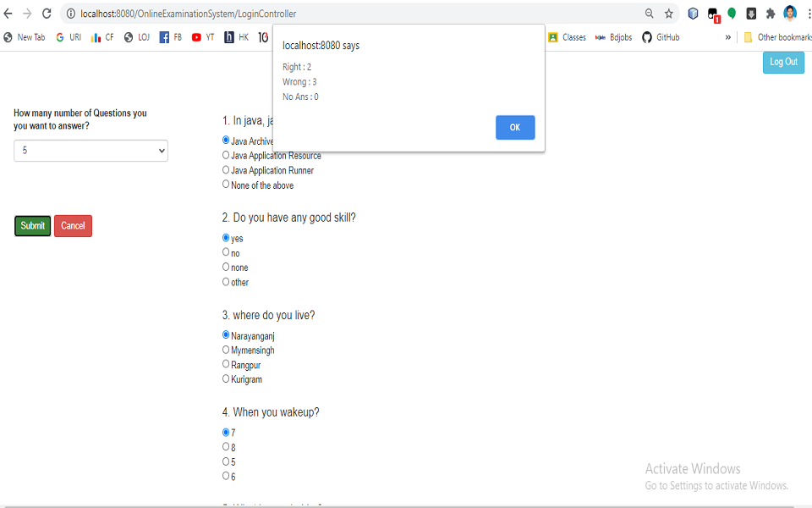Image resolution: width=812 pixels, height=508 pixels.
Task: Open the GitHub bookmark
Action: tap(660, 37)
